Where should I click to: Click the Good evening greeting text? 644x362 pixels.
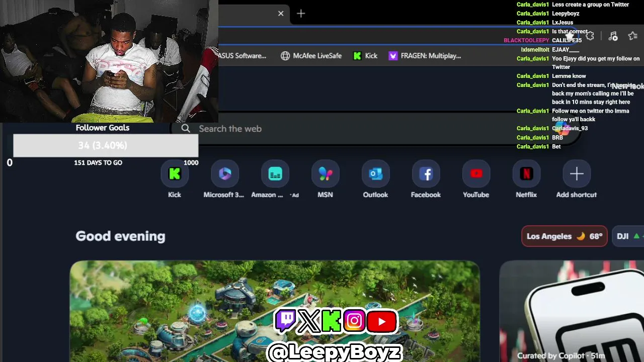120,236
